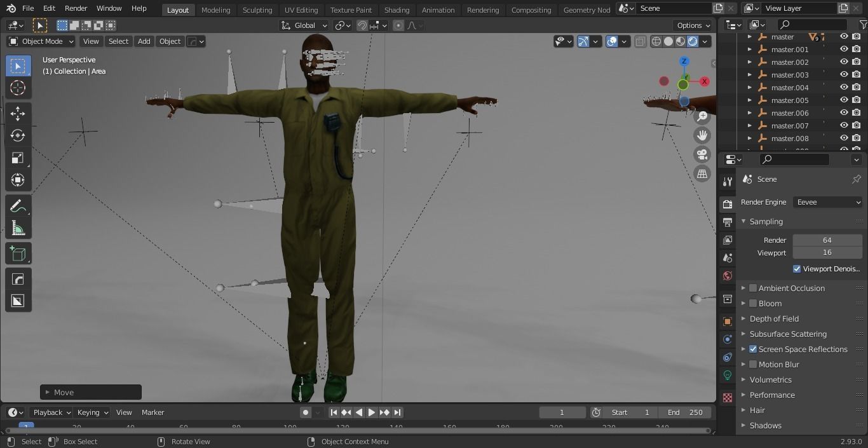Image resolution: width=868 pixels, height=448 pixels.
Task: Select the Measure tool
Action: tap(18, 228)
